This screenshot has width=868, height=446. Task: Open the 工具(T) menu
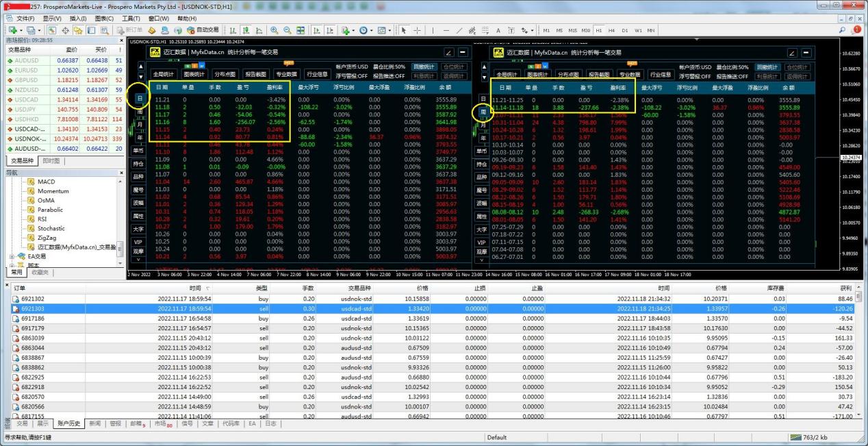(x=131, y=18)
